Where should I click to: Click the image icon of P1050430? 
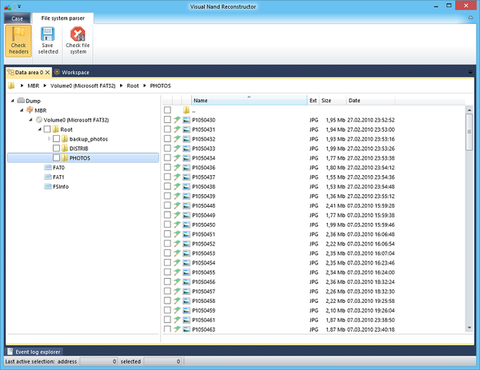186,120
